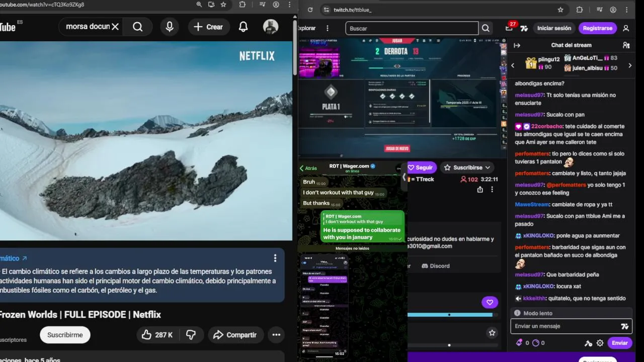Bookmark the Twitch page with the star
This screenshot has width=644, height=362.
(x=560, y=10)
